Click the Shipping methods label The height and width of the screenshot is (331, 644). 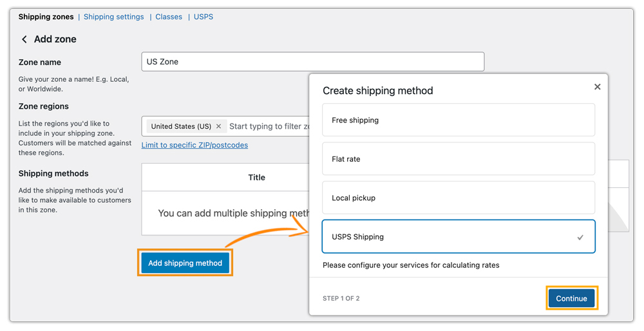coord(53,174)
